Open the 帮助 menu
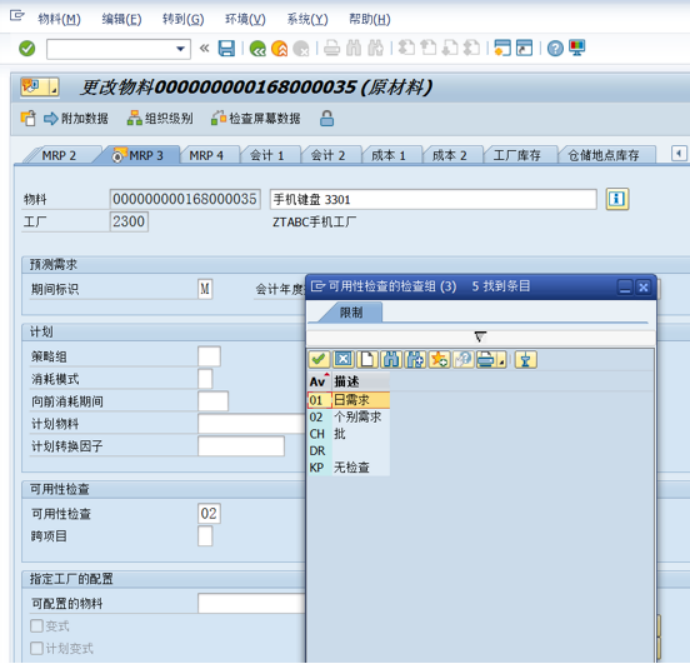The height and width of the screenshot is (664, 691). point(370,19)
